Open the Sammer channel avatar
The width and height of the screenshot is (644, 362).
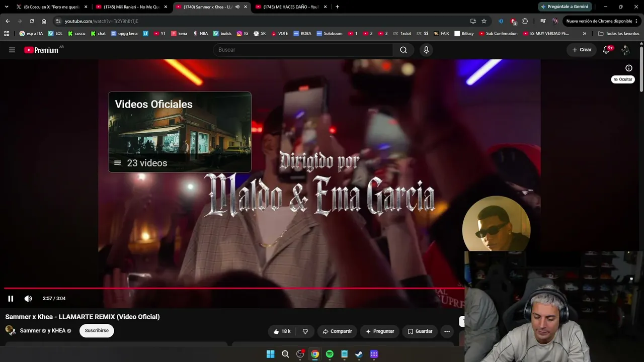coord(11,330)
